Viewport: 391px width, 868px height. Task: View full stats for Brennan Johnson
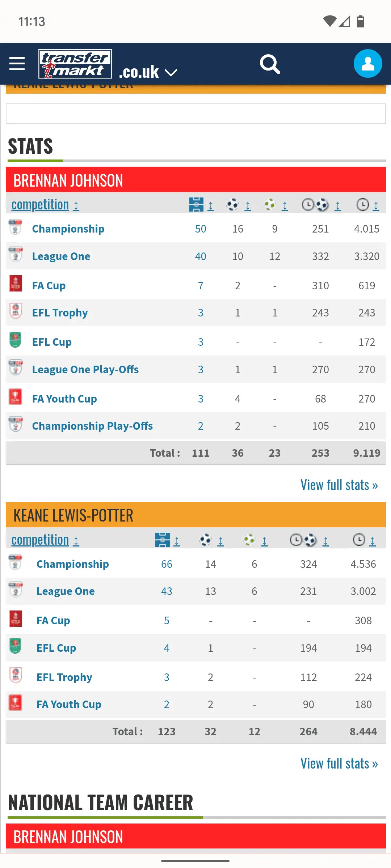click(339, 485)
